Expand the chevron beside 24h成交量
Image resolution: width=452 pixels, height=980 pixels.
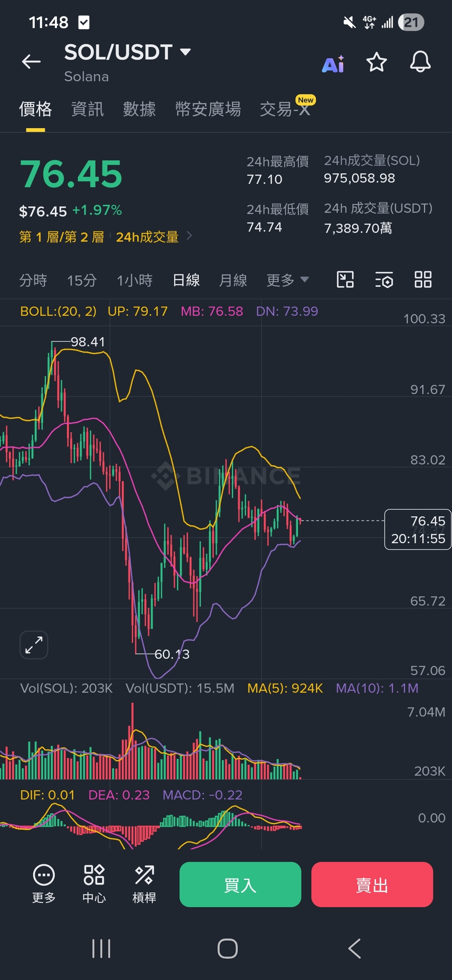pos(189,236)
